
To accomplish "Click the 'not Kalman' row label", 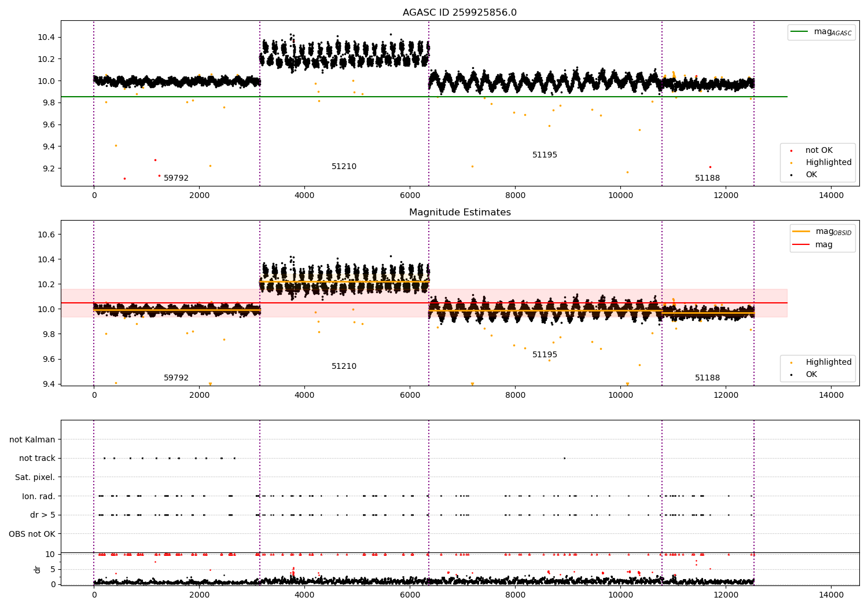I will click(32, 439).
